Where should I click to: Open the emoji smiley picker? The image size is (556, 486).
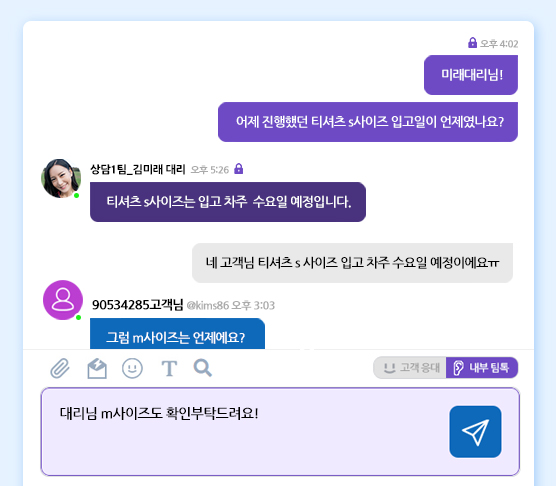[x=132, y=368]
